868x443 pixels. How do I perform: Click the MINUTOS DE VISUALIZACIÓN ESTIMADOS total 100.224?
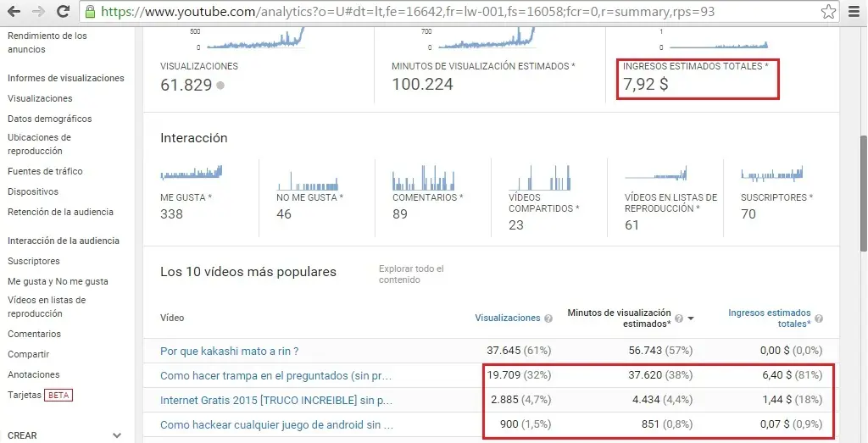click(422, 85)
